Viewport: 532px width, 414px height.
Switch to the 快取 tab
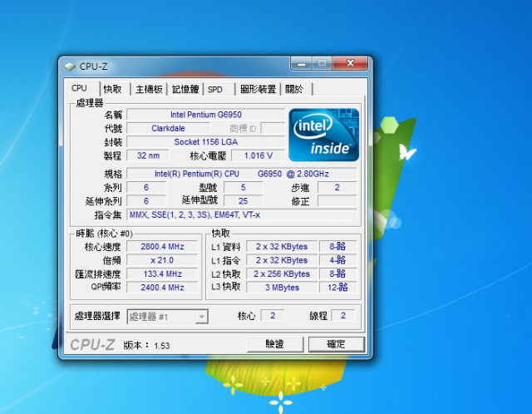tap(113, 89)
